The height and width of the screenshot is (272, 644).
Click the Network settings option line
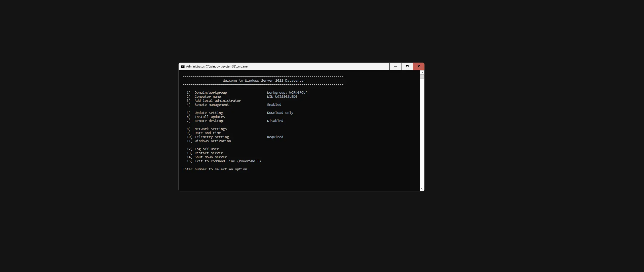coord(210,129)
